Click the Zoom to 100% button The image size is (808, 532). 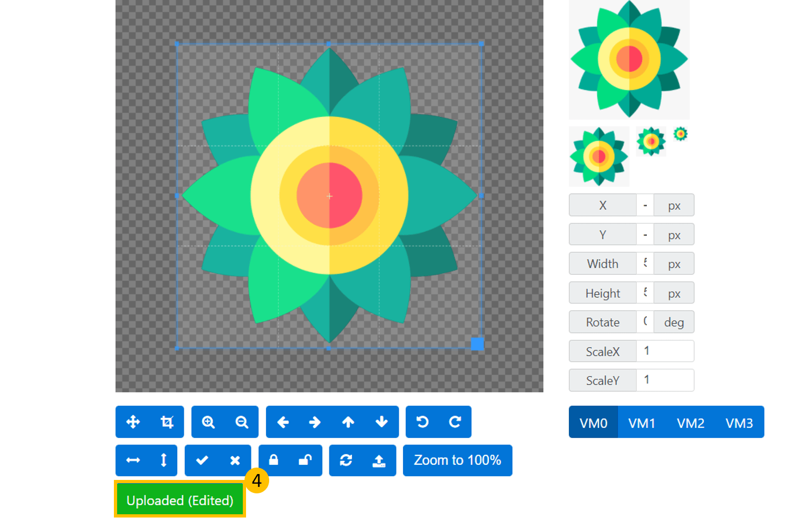[457, 460]
